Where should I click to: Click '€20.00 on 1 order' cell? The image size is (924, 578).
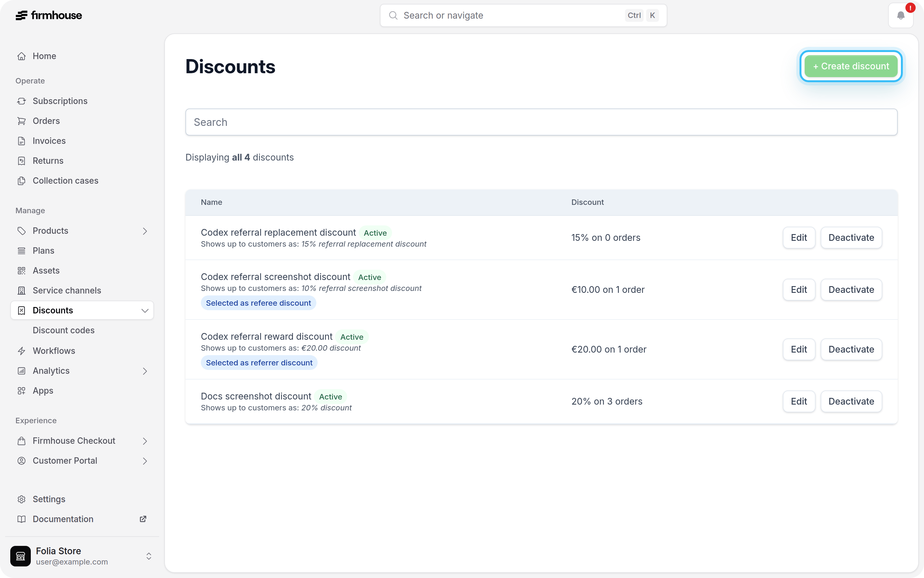click(609, 349)
